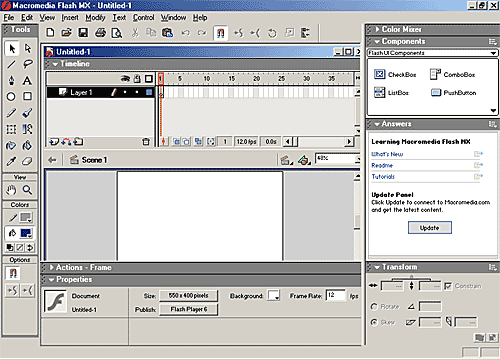Click the Save toolbar icon
500x360 pixels.
coord(83,32)
